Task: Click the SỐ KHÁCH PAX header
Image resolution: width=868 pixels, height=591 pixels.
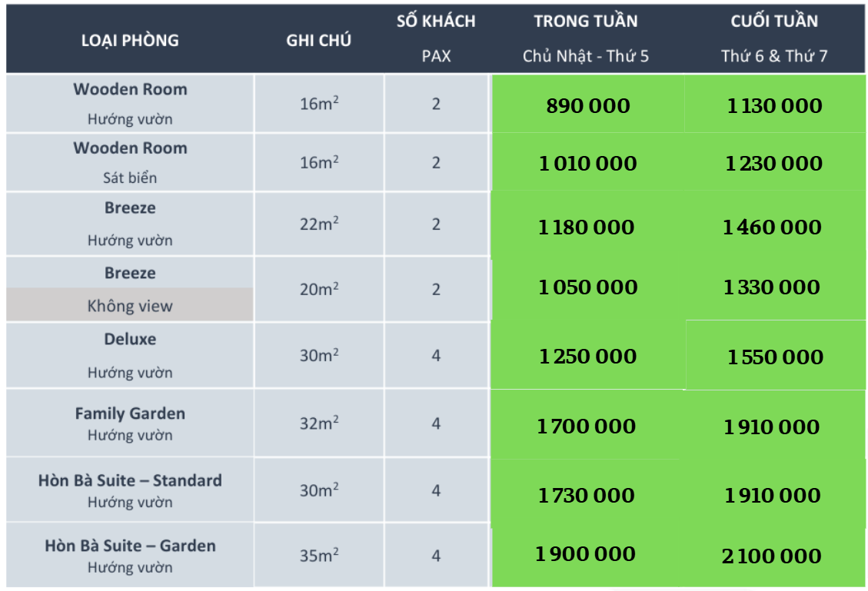Action: coord(436,38)
